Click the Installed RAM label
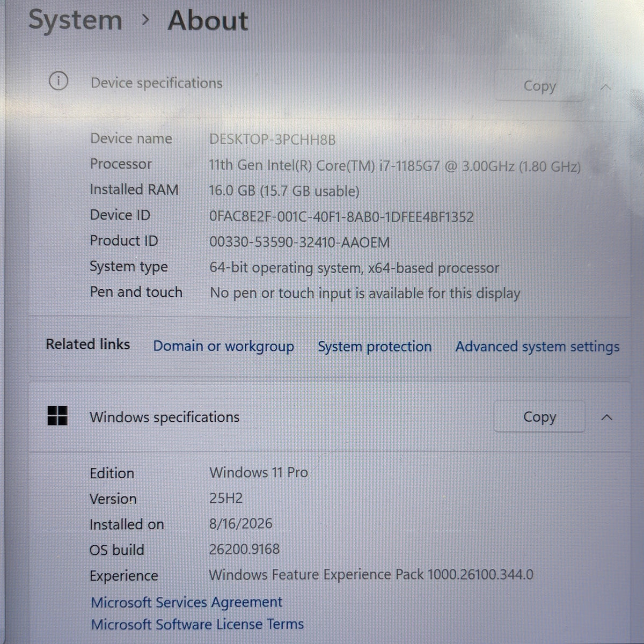644x644 pixels. pyautogui.click(x=134, y=189)
